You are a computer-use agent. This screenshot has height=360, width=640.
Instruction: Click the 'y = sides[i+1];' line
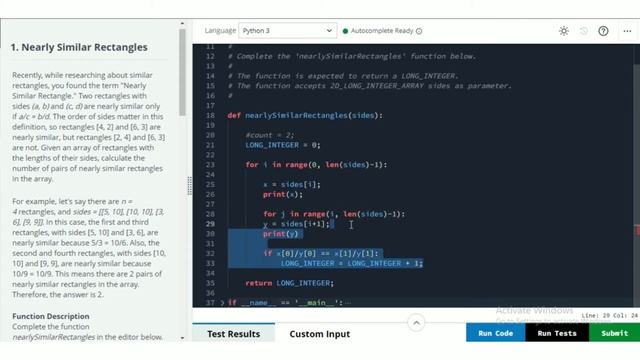point(296,224)
